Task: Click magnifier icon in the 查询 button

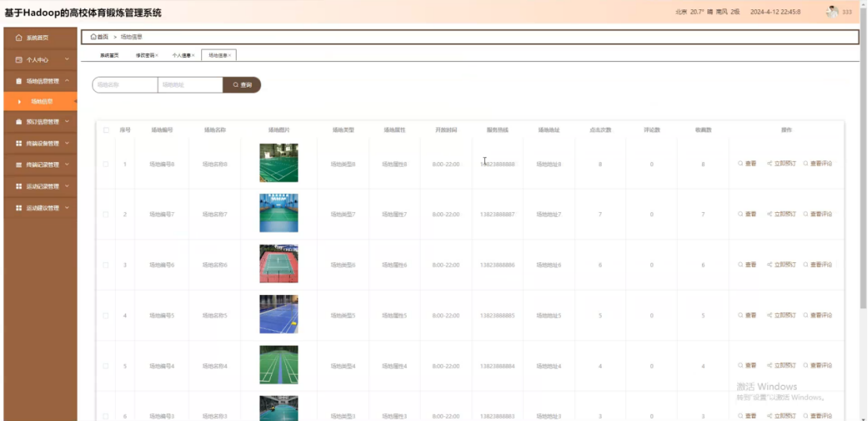Action: tap(235, 85)
